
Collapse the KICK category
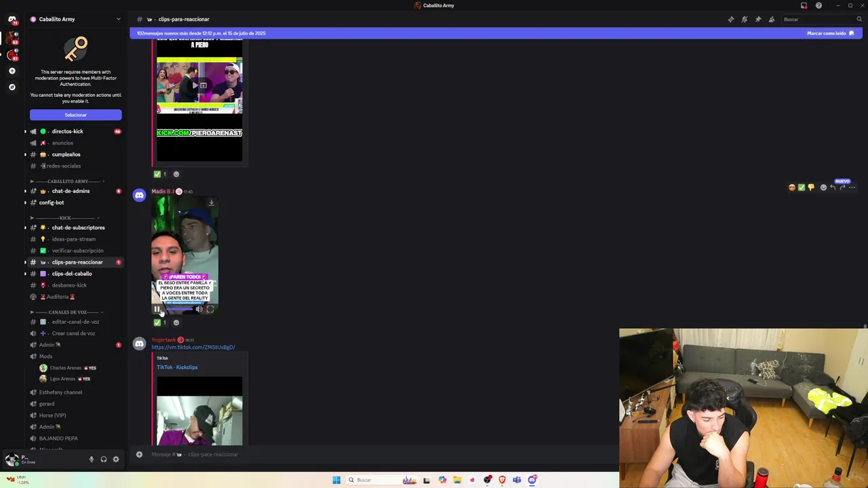coord(65,218)
